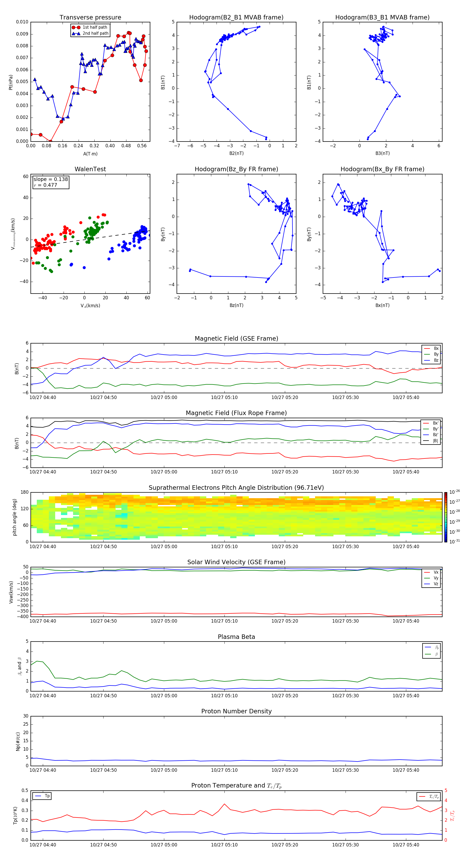This screenshot has width=473, height=868.
Task: Click Bx legend entry in GSE magnetic field
Action: point(431,349)
